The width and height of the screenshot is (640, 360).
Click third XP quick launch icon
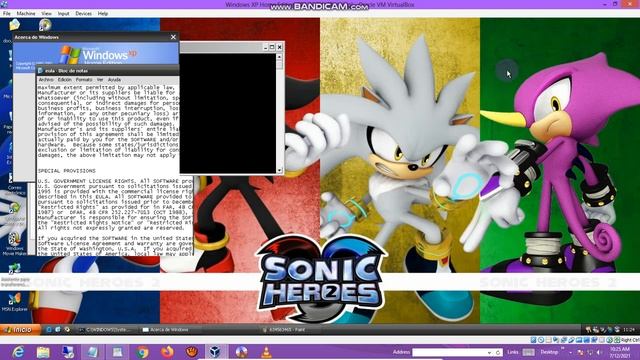pos(67,329)
